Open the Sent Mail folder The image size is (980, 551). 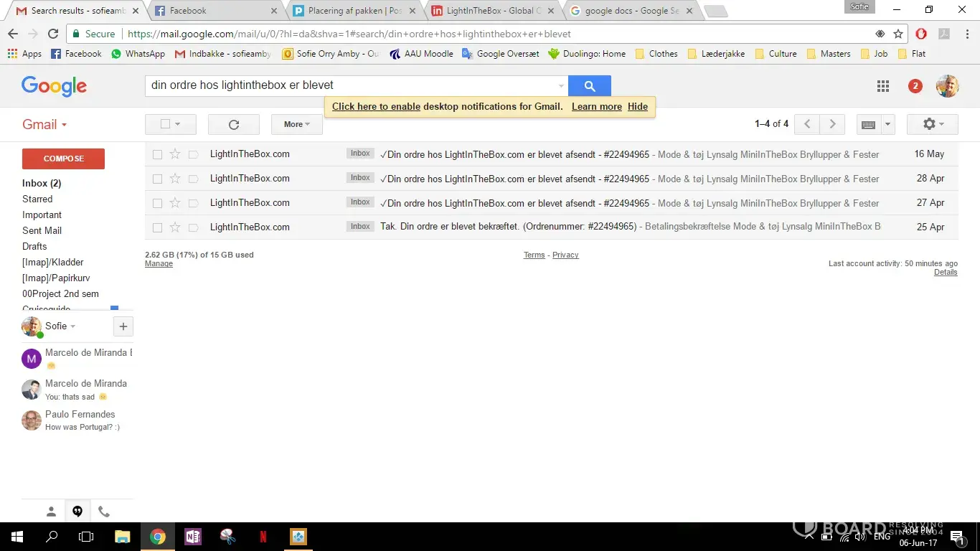pos(42,230)
